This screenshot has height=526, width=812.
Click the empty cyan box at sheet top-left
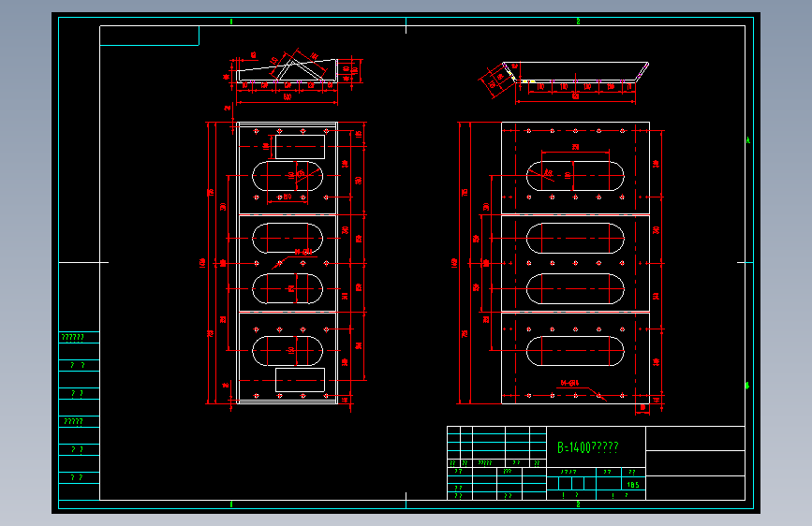point(149,36)
